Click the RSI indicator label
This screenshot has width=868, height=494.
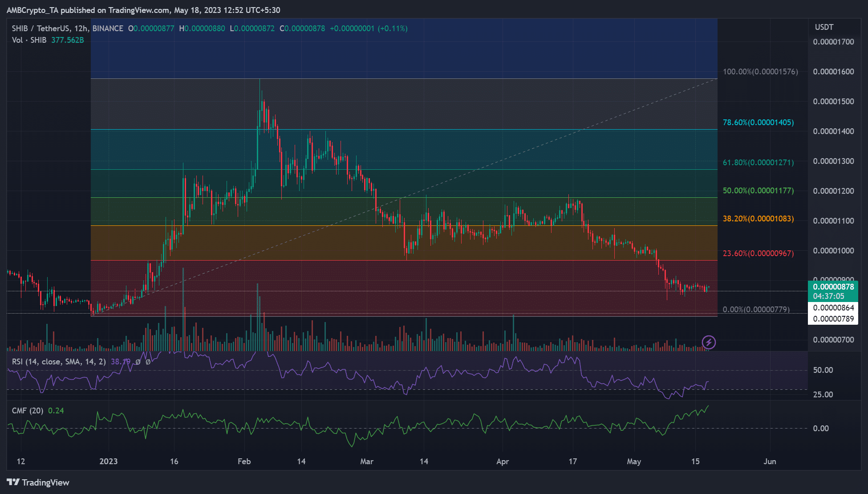pos(59,362)
